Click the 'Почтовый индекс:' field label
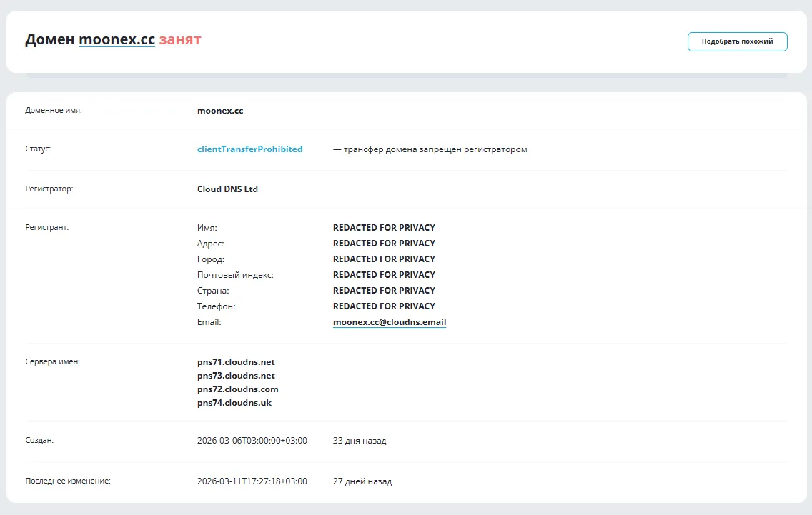The width and height of the screenshot is (812, 515). click(x=235, y=275)
